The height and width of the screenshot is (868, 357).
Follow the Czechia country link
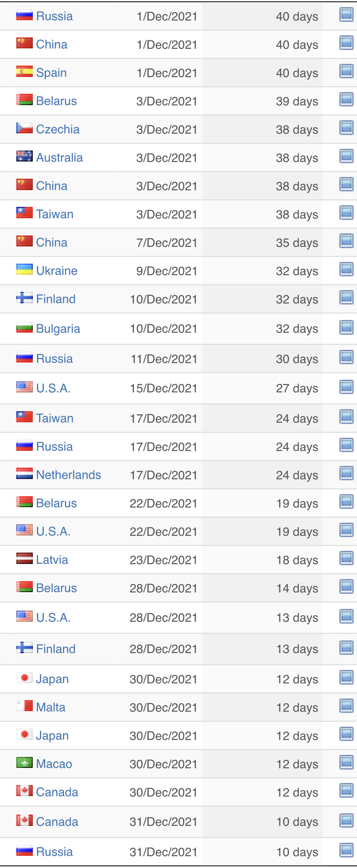coord(58,129)
